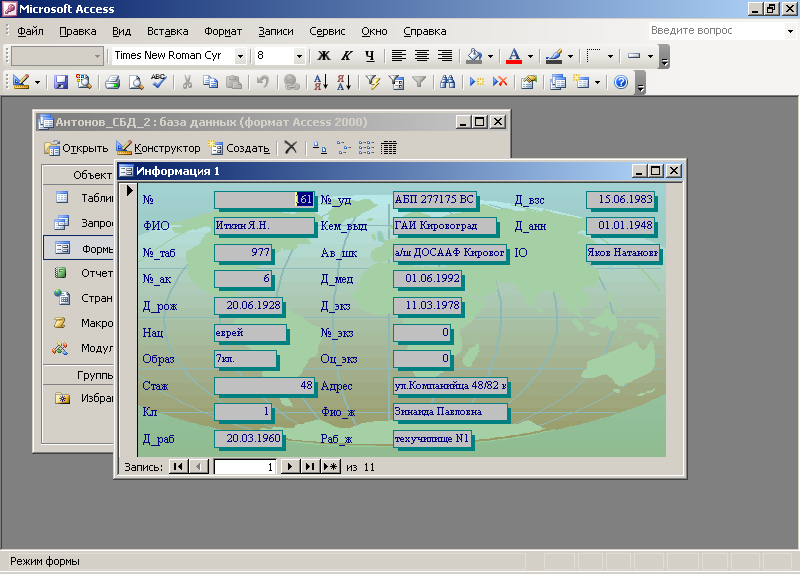The image size is (800, 574).
Task: Expand font color dropdown arrow
Action: 530,56
